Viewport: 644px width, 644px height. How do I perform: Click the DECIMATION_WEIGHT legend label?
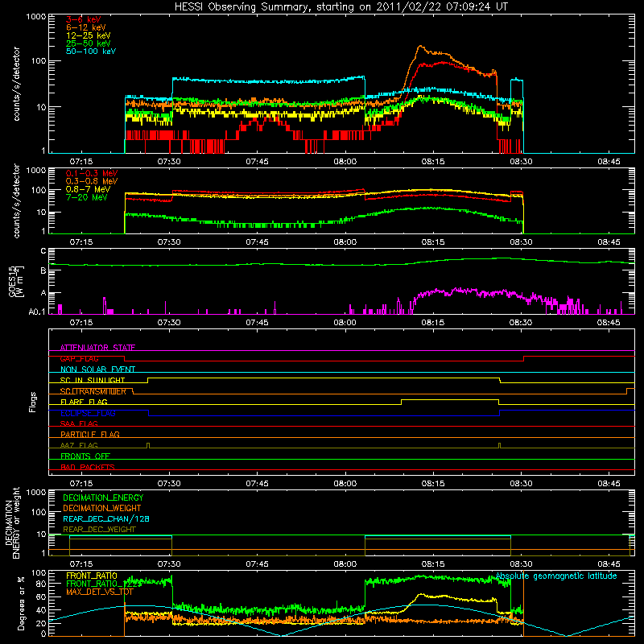(102, 508)
